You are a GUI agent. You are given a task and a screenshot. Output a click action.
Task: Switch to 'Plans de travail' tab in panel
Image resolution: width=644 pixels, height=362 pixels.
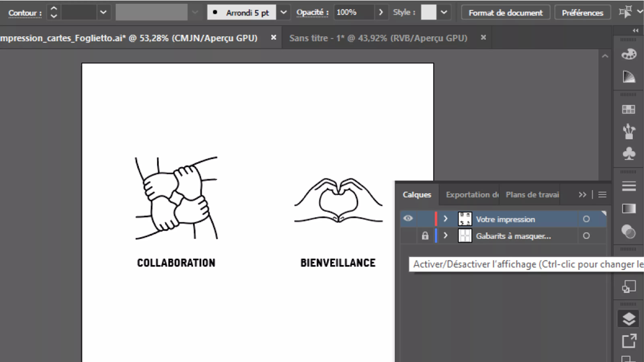click(x=533, y=194)
